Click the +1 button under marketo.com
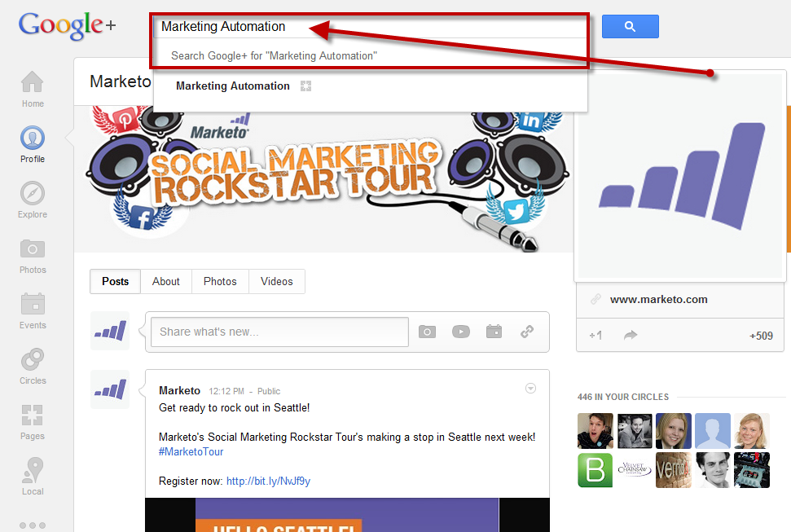This screenshot has width=791, height=532. pyautogui.click(x=595, y=335)
